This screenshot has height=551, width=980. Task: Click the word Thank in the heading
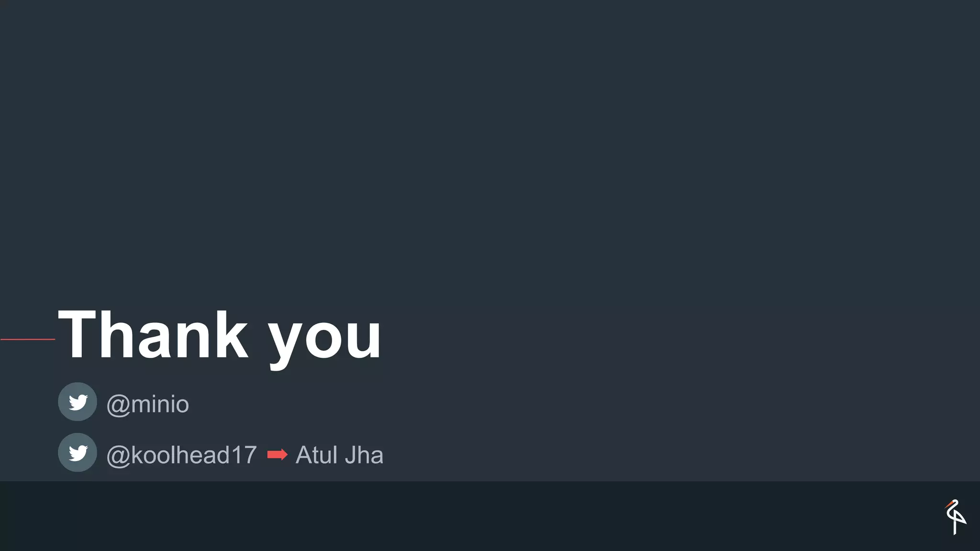tap(153, 334)
